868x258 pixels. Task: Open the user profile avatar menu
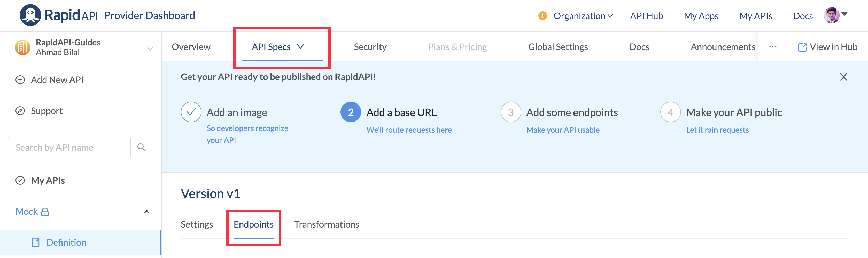coord(831,15)
